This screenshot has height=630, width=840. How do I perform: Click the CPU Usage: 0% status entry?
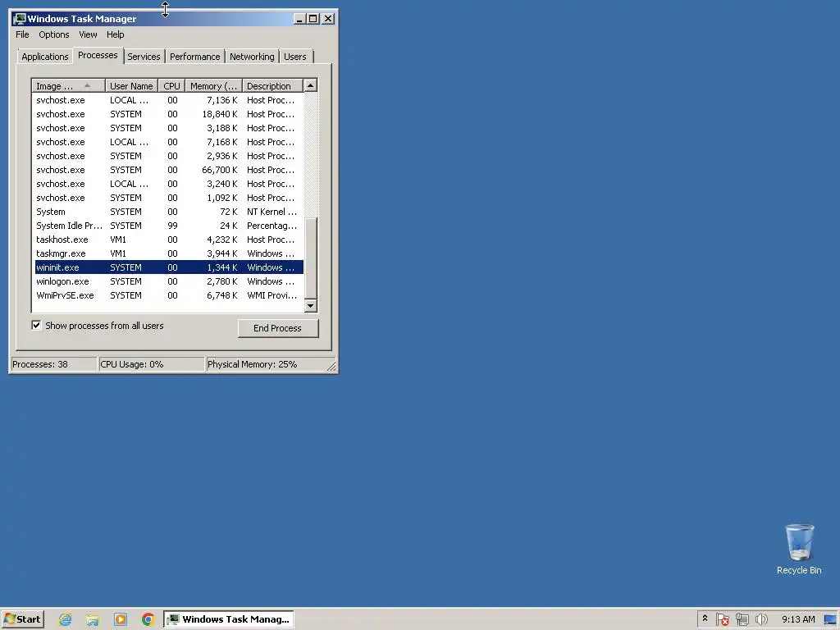pos(152,364)
